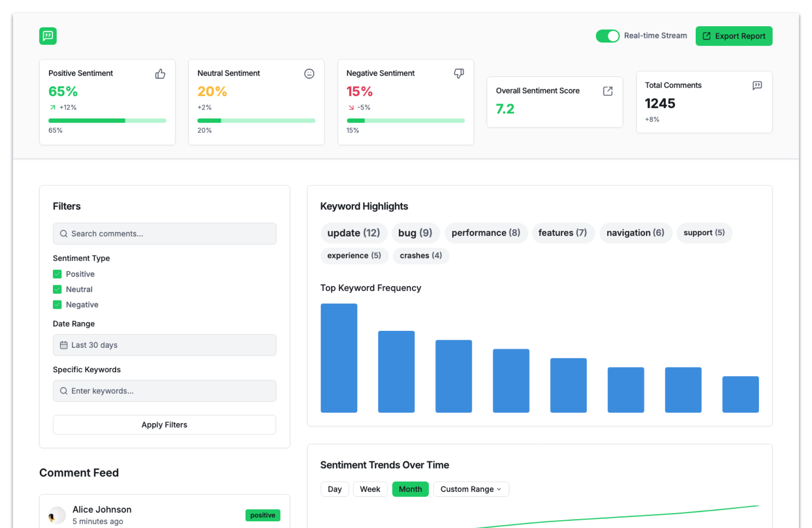
Task: Click the Search comments input field
Action: [165, 234]
